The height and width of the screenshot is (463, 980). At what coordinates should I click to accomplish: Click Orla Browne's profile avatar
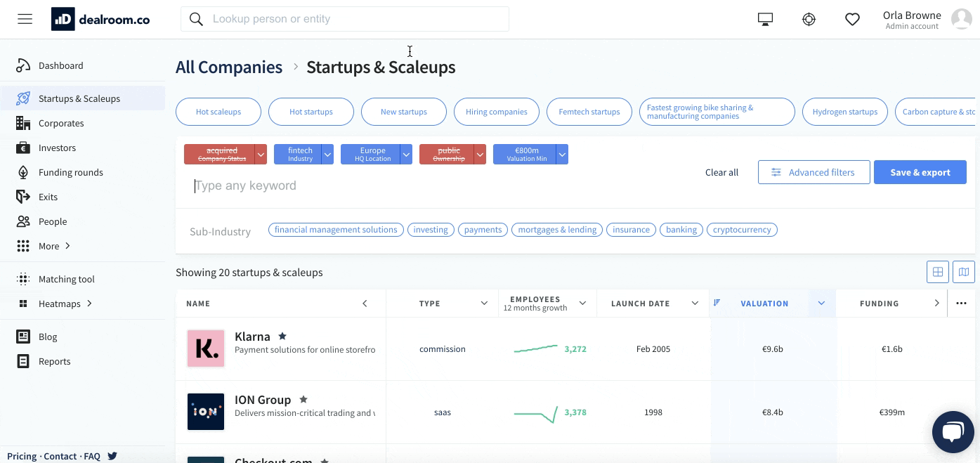pyautogui.click(x=961, y=19)
